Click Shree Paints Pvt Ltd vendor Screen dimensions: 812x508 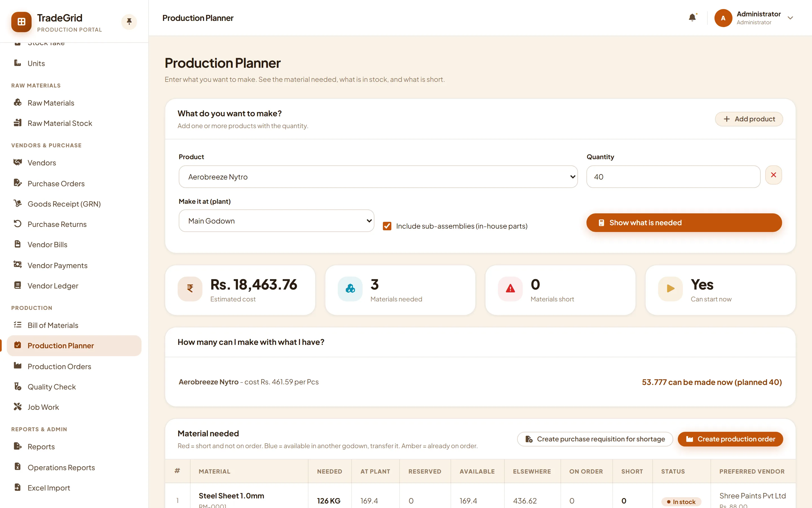pos(752,496)
